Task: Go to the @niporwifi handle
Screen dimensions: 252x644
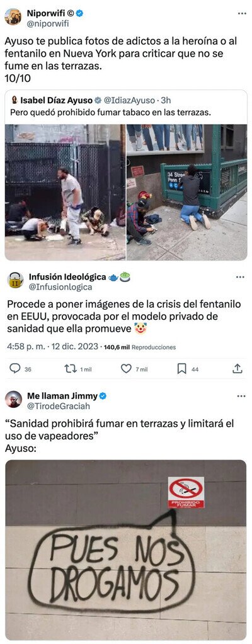Action: pos(48,23)
